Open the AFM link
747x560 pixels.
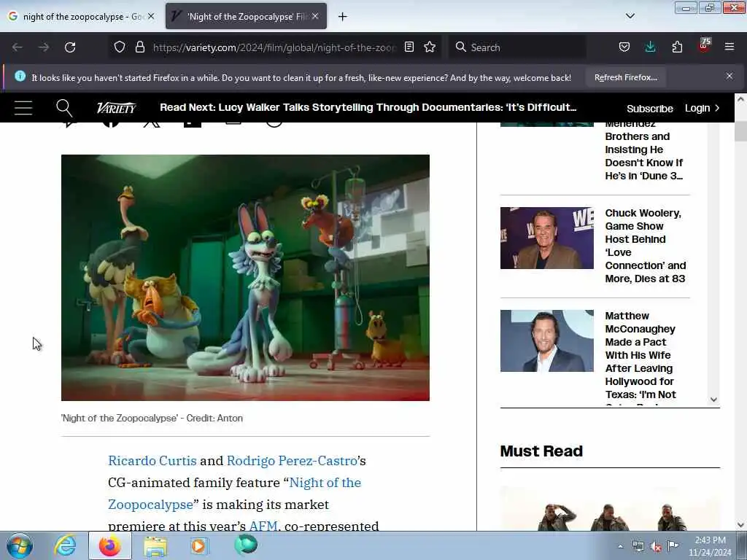click(x=263, y=526)
